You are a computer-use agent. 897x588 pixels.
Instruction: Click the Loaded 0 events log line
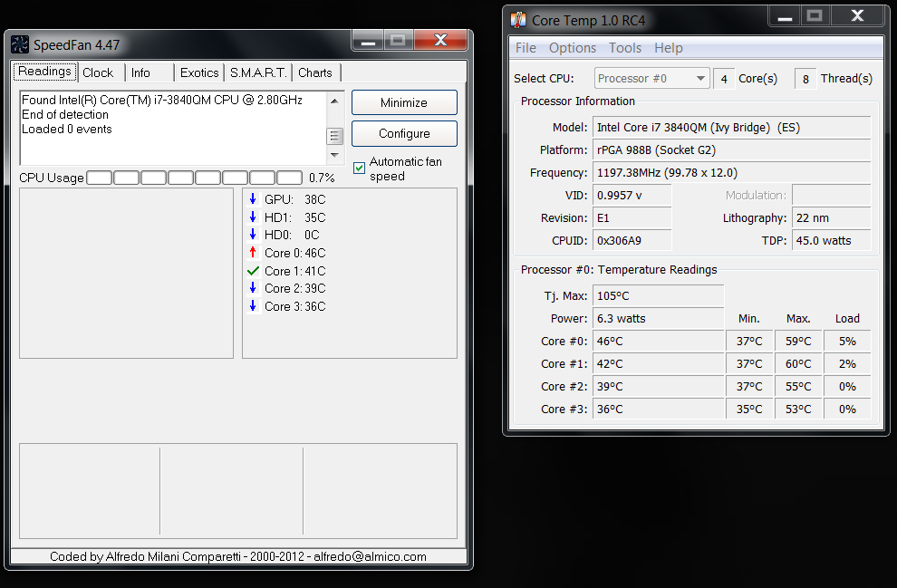pyautogui.click(x=67, y=130)
